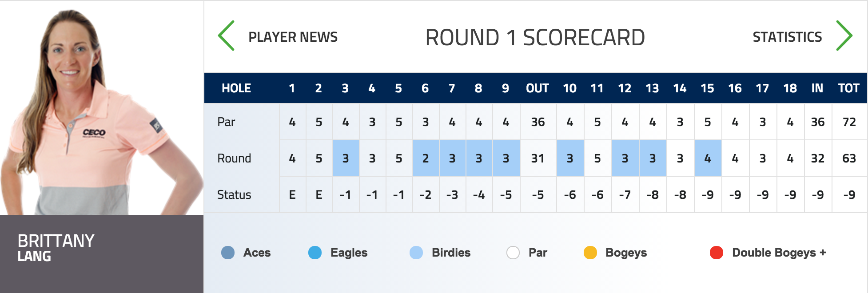Click the TOT column header
868x293 pixels.
pyautogui.click(x=849, y=88)
